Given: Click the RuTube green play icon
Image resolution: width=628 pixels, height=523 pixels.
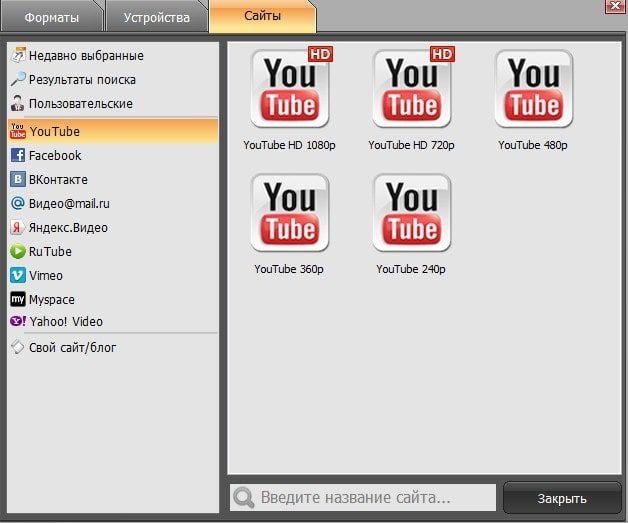Looking at the screenshot, I should point(18,251).
